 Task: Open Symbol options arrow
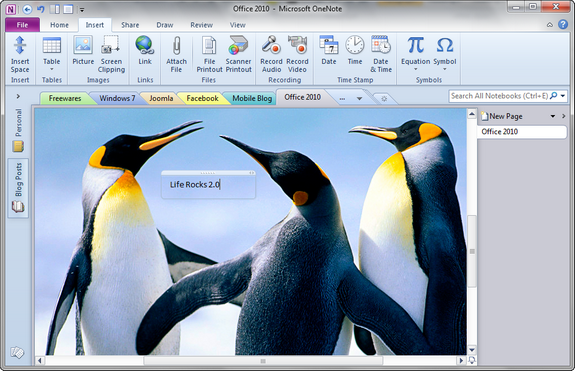pyautogui.click(x=445, y=69)
